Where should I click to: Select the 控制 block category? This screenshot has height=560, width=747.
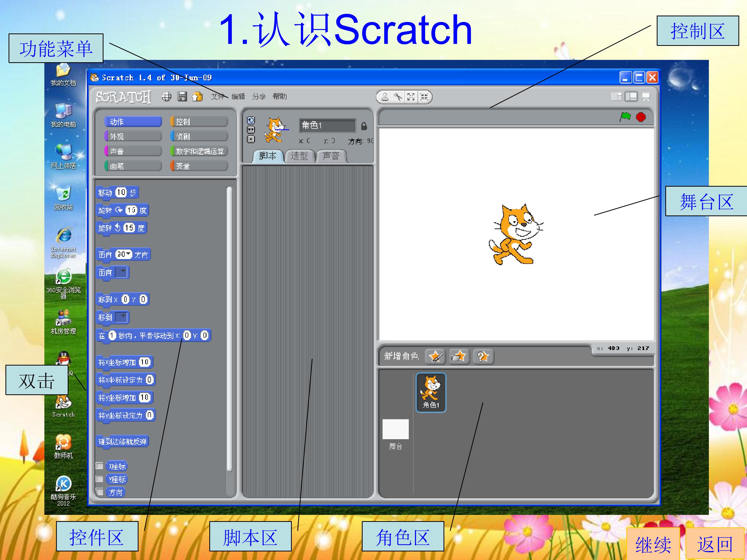click(199, 122)
